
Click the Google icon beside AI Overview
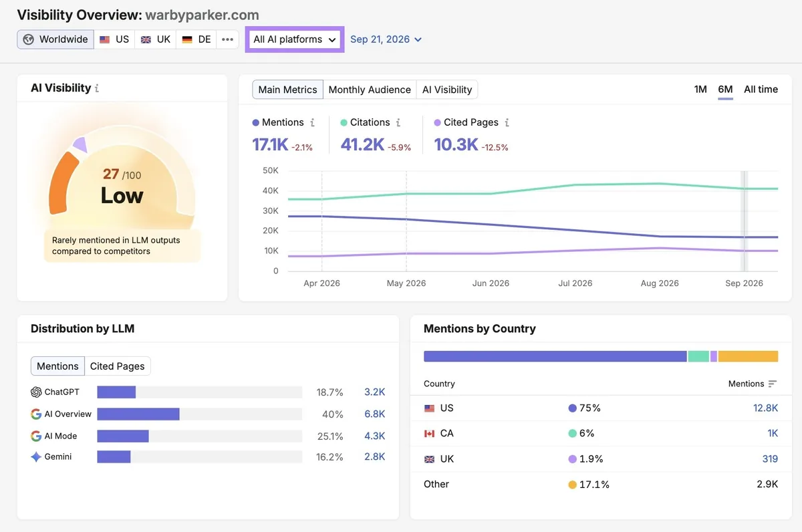click(x=36, y=414)
